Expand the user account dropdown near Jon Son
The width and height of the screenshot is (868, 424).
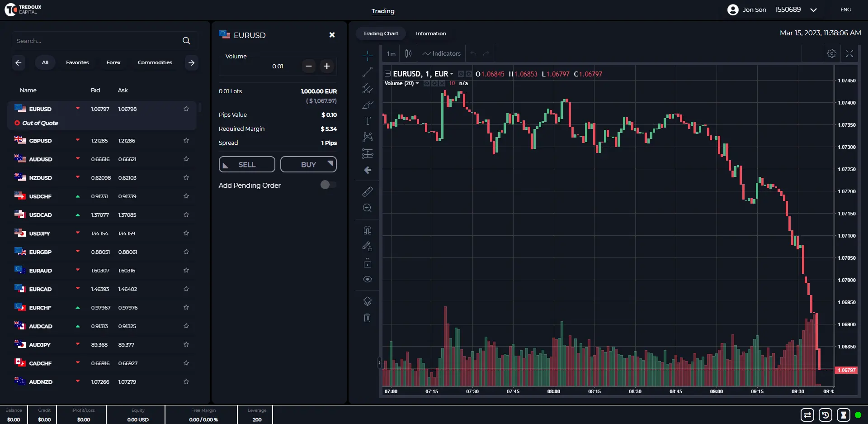tap(813, 10)
